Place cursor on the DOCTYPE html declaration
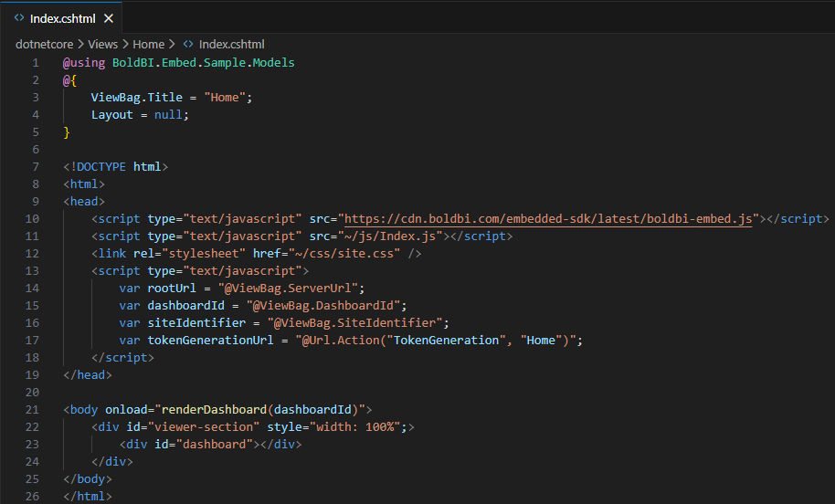835x504 pixels. point(116,167)
